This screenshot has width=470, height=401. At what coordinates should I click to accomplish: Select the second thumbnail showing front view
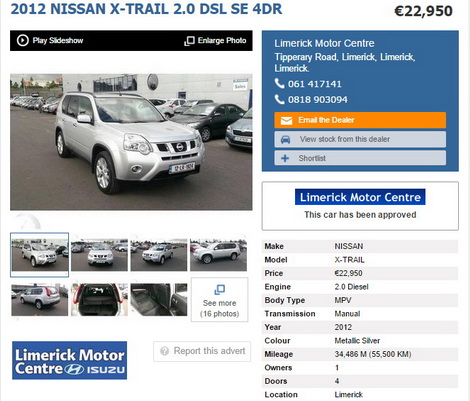(99, 255)
